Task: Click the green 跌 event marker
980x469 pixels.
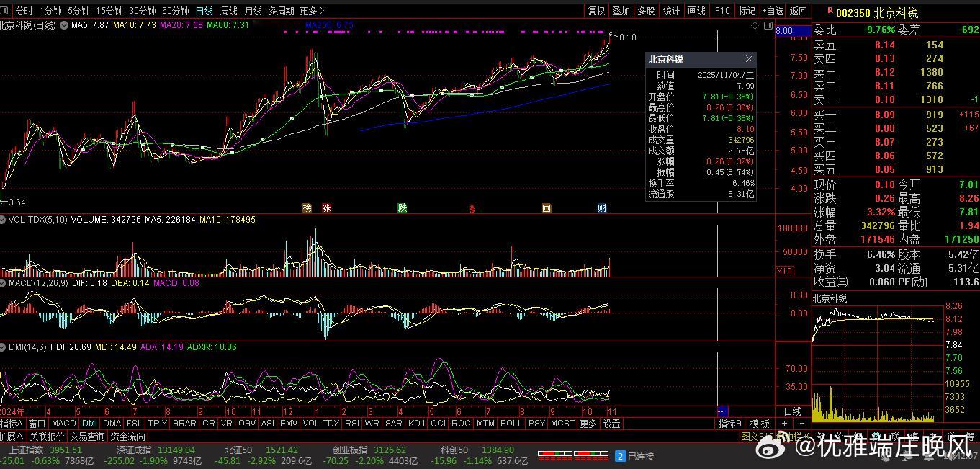Action: [403, 208]
